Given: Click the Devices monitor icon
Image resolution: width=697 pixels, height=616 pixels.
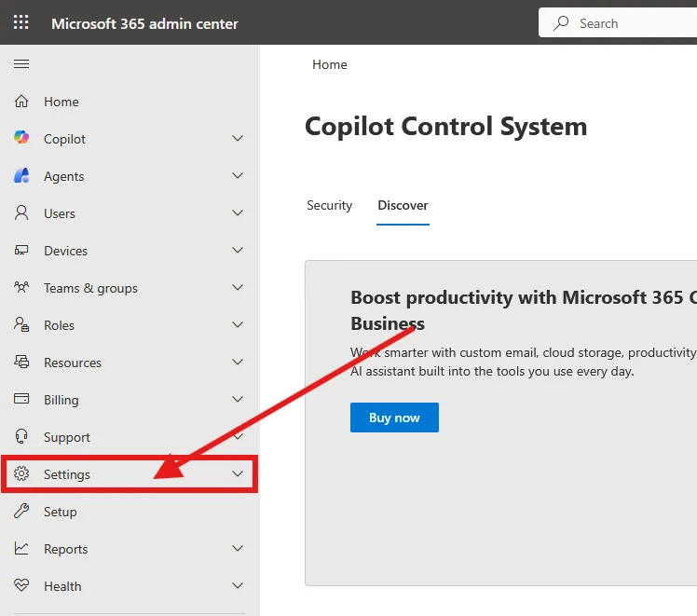Looking at the screenshot, I should tap(21, 251).
